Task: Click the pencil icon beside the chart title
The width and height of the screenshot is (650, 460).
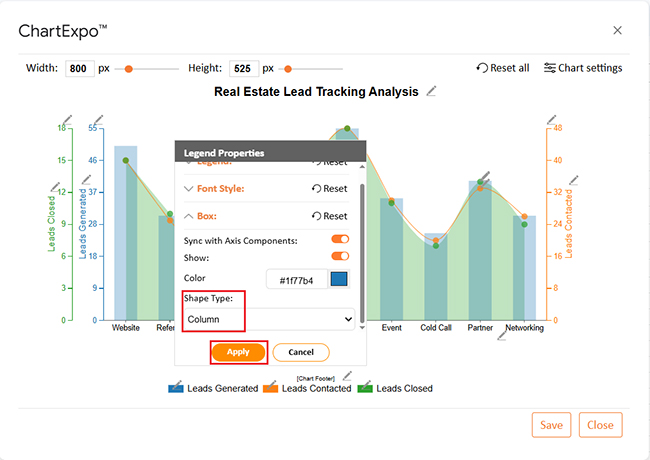Action: tap(432, 91)
